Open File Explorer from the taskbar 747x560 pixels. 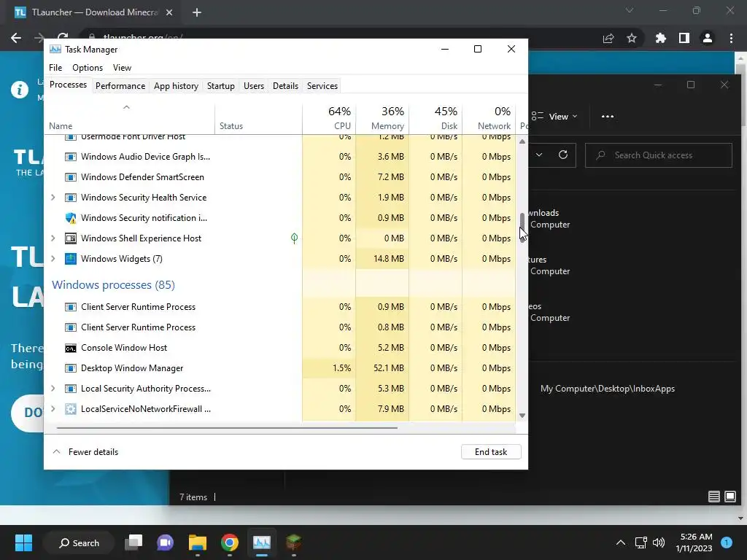197,542
